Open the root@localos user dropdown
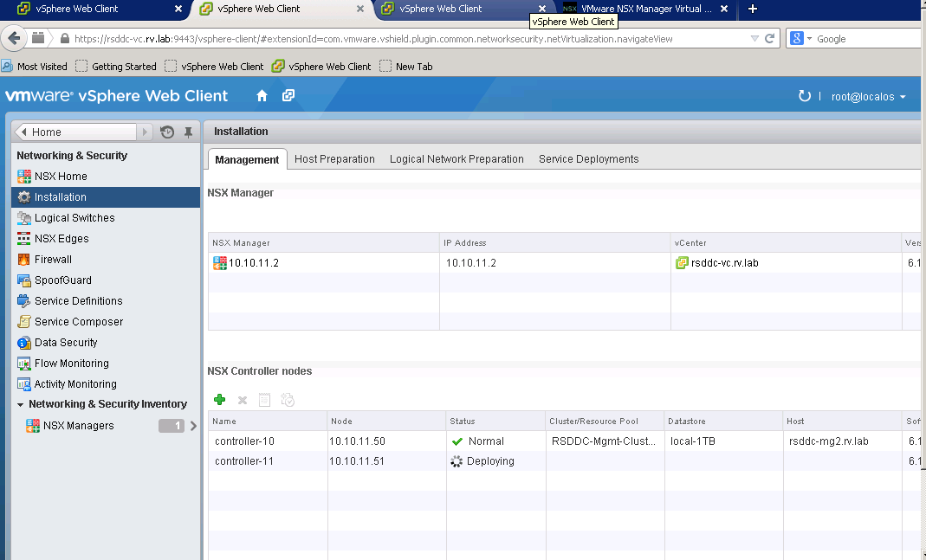This screenshot has width=926, height=560. pyautogui.click(x=868, y=97)
